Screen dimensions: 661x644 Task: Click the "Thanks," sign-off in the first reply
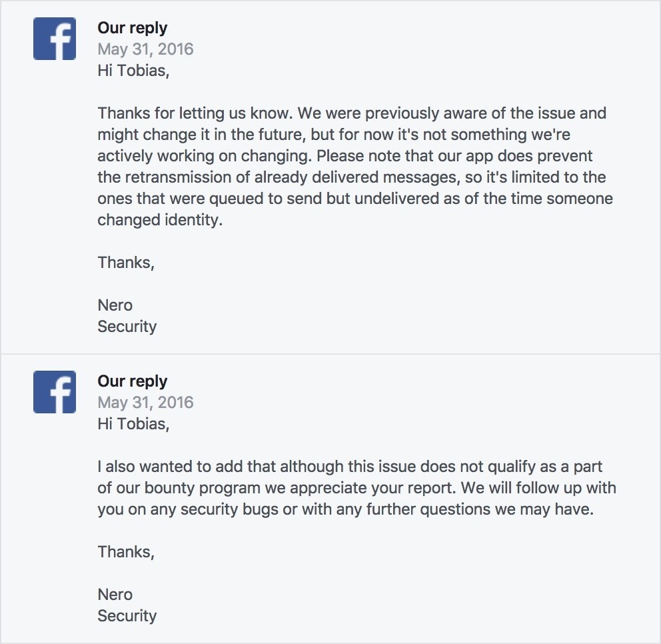pos(126,263)
